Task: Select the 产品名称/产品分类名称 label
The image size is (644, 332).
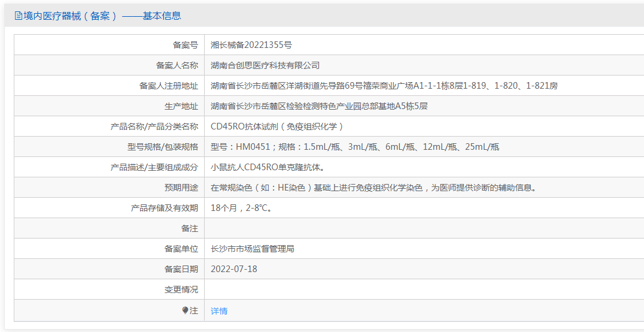Action: tap(154, 126)
